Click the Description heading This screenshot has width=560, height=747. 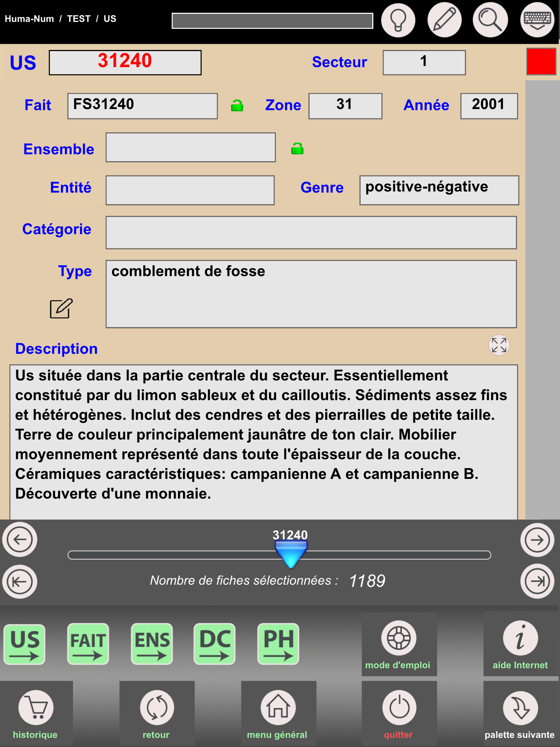coord(56,349)
